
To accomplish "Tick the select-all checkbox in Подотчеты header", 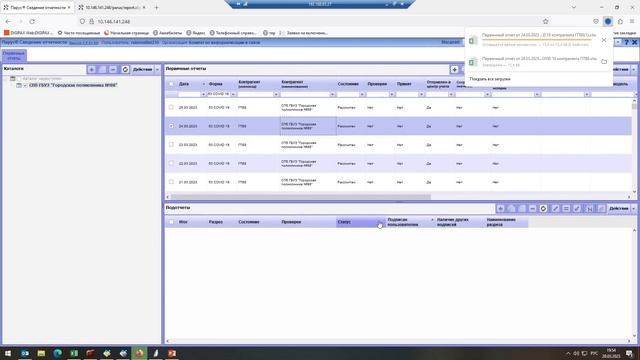I will [x=171, y=222].
